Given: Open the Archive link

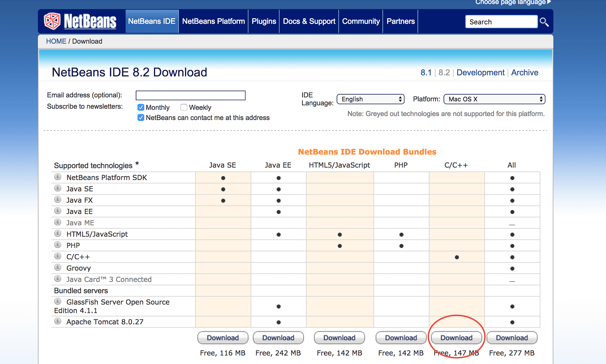Looking at the screenshot, I should click(524, 72).
